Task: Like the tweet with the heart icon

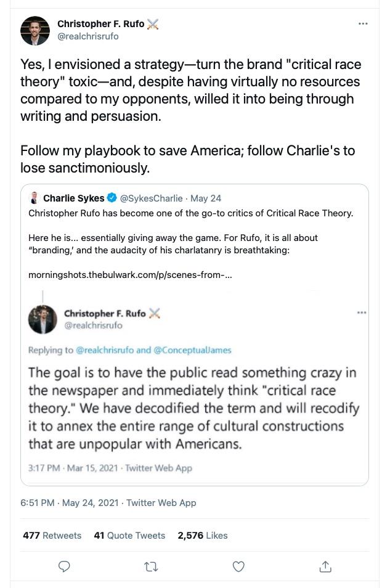Action: point(238,566)
